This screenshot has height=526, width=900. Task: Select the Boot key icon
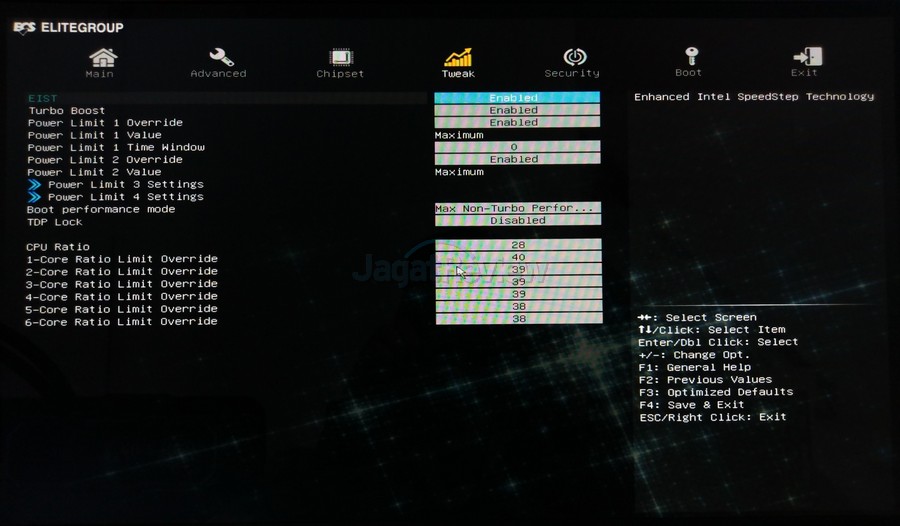point(689,56)
